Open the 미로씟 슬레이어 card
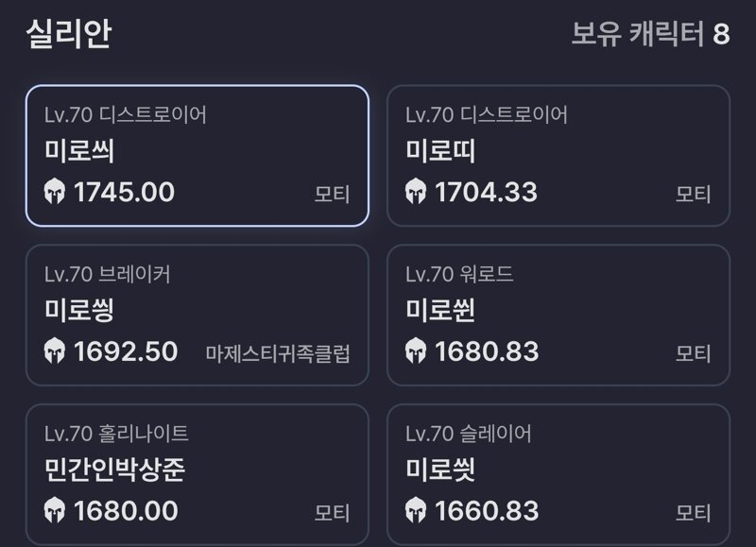Viewport: 756px width, 547px height. point(558,474)
